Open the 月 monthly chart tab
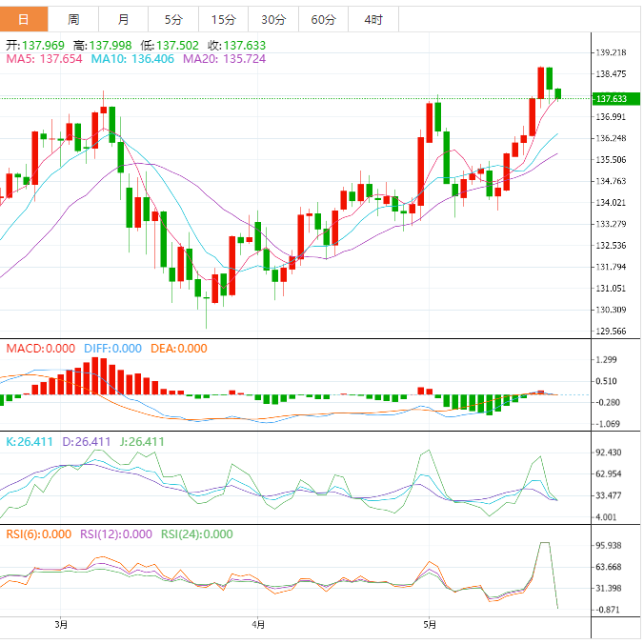Image resolution: width=644 pixels, height=644 pixels. point(124,19)
